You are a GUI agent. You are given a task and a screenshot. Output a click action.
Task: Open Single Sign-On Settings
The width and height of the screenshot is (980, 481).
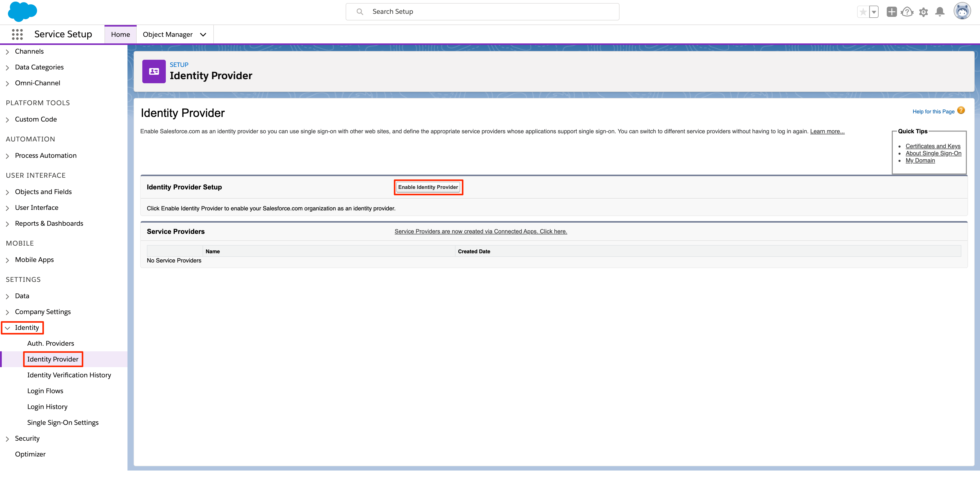click(63, 423)
